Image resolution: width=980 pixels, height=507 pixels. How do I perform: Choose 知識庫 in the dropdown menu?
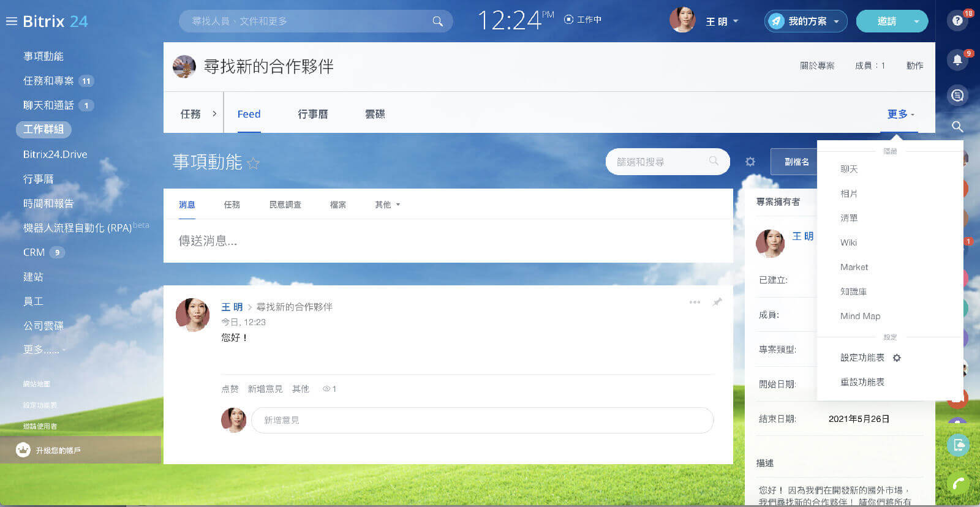[853, 291]
